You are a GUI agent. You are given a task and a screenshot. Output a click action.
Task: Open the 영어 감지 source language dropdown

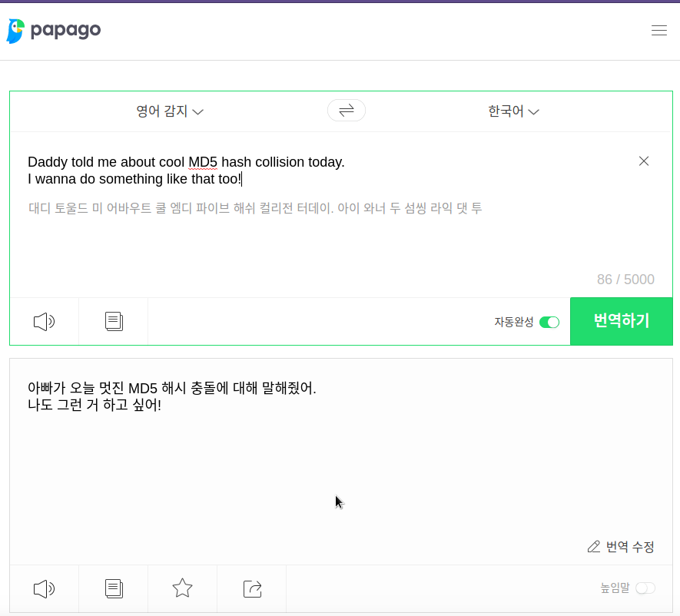point(170,111)
